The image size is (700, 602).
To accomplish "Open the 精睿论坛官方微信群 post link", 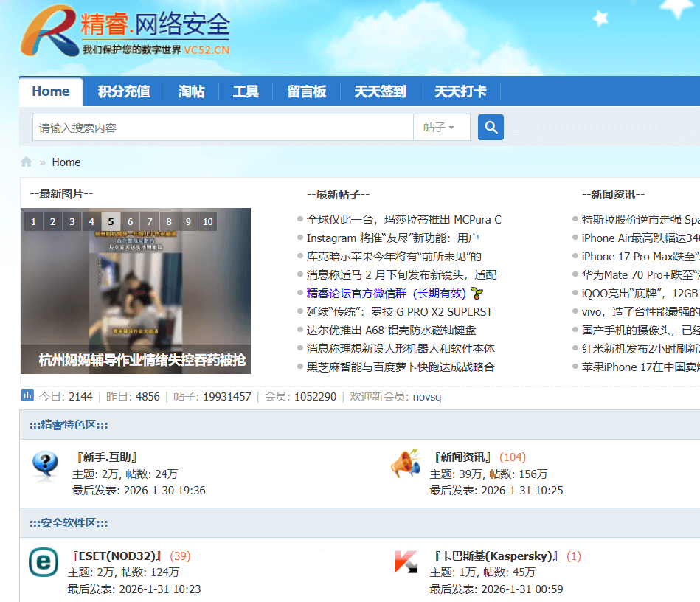I will (x=387, y=294).
